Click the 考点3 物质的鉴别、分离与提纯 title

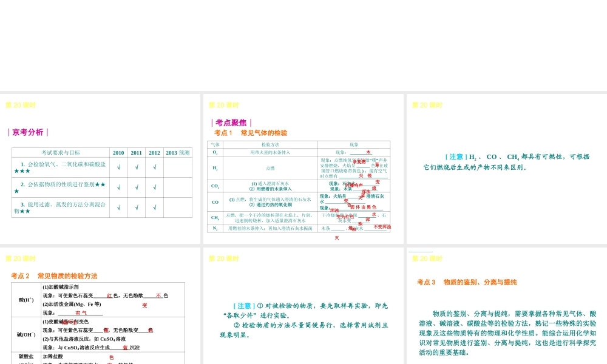pos(467,282)
